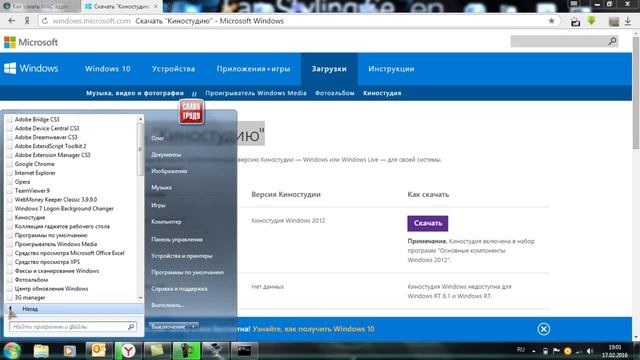Open Проигрыватель Windows Media subnav link

pos(256,93)
